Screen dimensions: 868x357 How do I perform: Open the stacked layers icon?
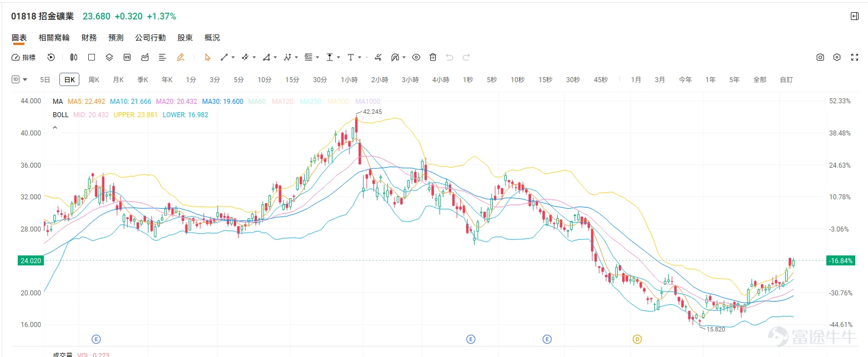109,57
